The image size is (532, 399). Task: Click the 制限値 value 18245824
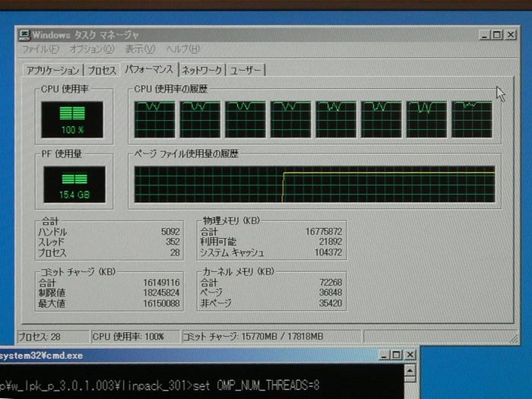161,293
